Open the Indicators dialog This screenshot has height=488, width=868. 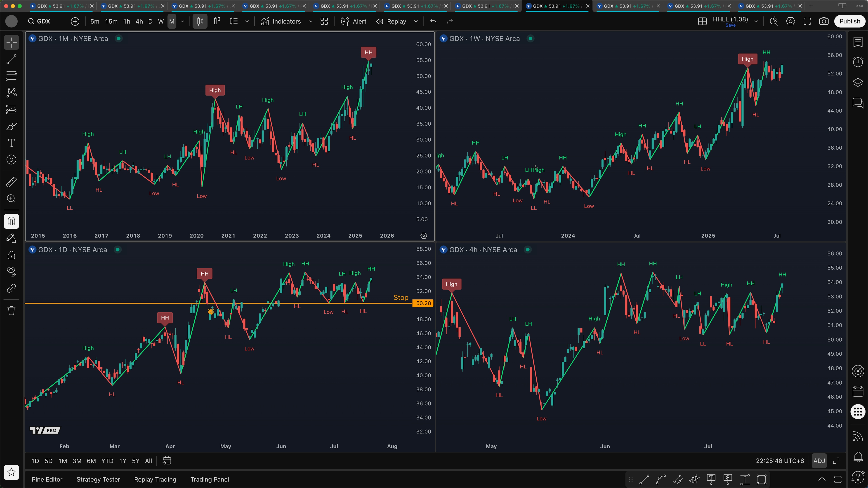pyautogui.click(x=281, y=21)
